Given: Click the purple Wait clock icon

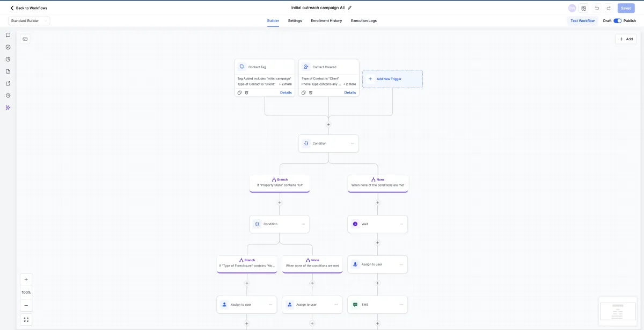Looking at the screenshot, I should (355, 224).
